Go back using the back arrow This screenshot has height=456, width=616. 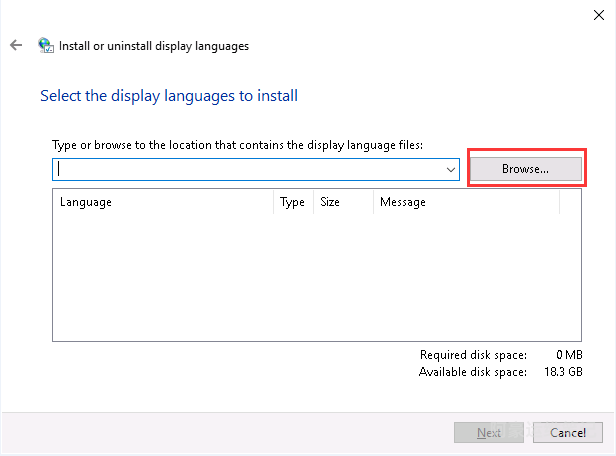coord(15,46)
